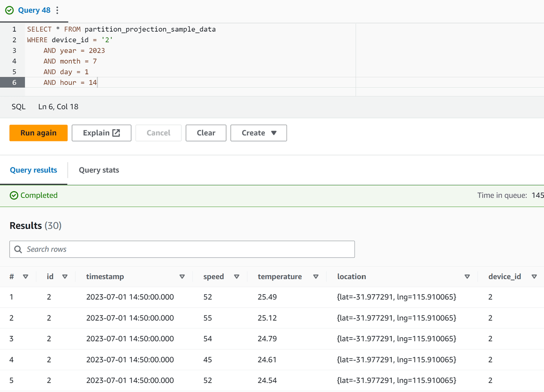Image resolution: width=544 pixels, height=392 pixels.
Task: Switch to the Query stats tab
Action: coord(98,170)
